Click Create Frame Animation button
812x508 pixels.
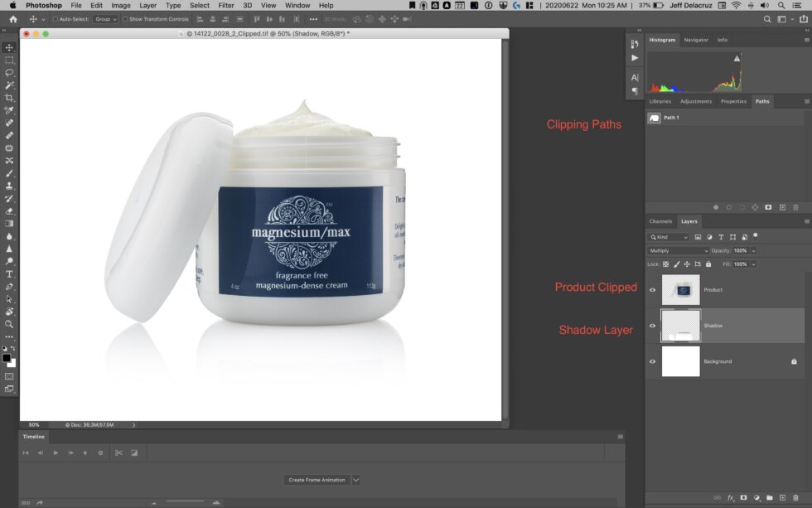317,480
